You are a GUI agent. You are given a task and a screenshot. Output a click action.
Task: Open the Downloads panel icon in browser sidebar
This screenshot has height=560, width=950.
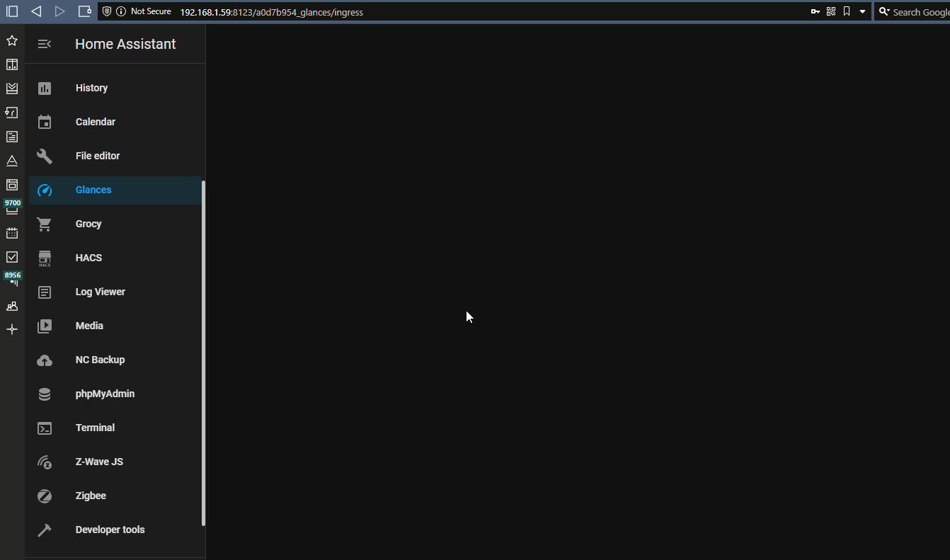pyautogui.click(x=11, y=88)
